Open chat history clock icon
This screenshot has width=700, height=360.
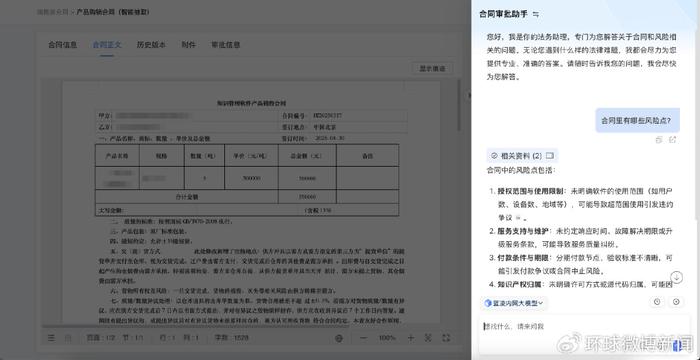(657, 302)
